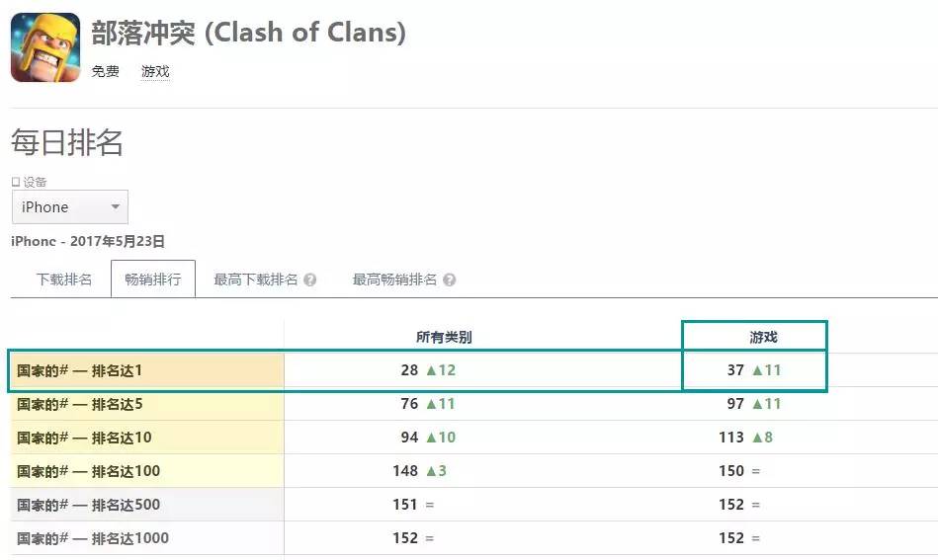Open the 最高畅销排名 tab
Image resolution: width=938 pixels, height=560 pixels.
394,280
